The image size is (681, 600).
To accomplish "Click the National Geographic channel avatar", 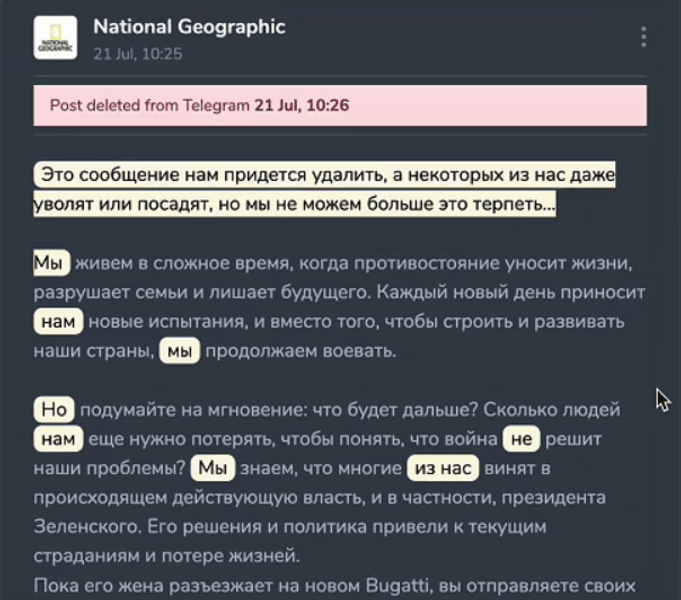I will [x=55, y=38].
